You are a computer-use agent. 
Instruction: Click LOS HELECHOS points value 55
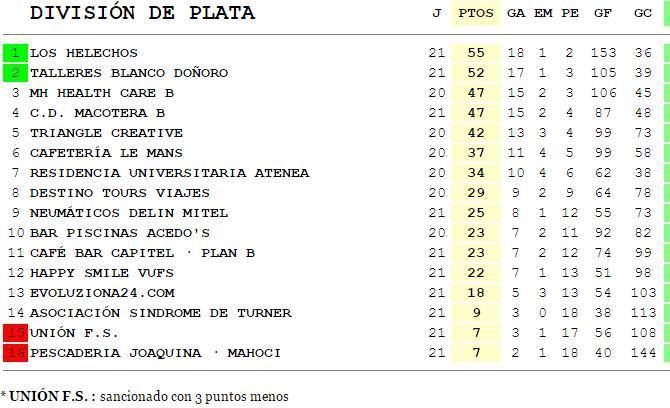coord(475,53)
